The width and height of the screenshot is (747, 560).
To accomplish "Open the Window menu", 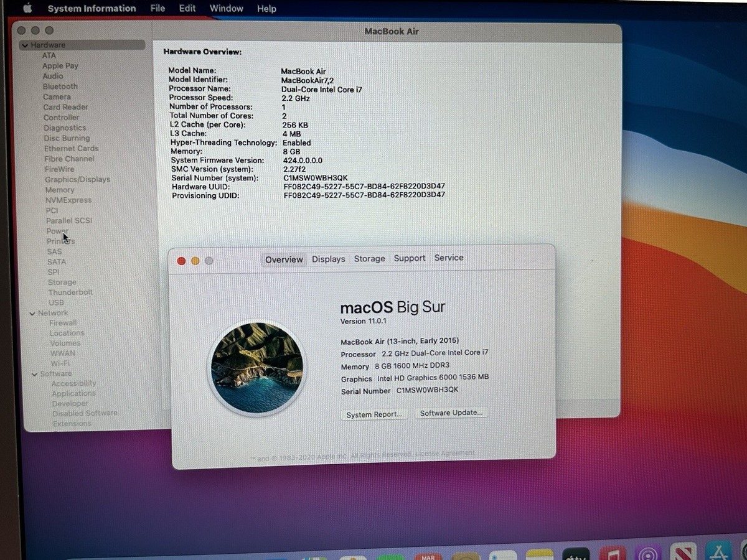I will point(226,8).
